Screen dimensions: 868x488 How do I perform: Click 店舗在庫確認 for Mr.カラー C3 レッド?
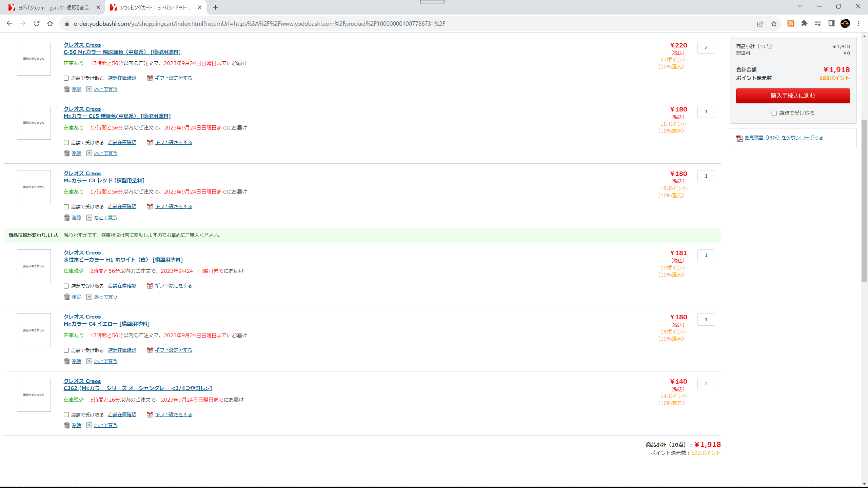[x=122, y=207]
